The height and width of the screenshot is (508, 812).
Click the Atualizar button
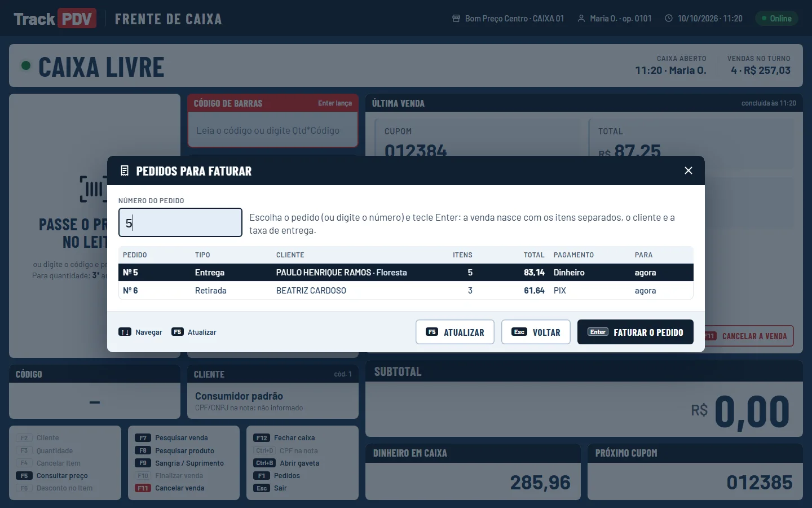tap(455, 332)
